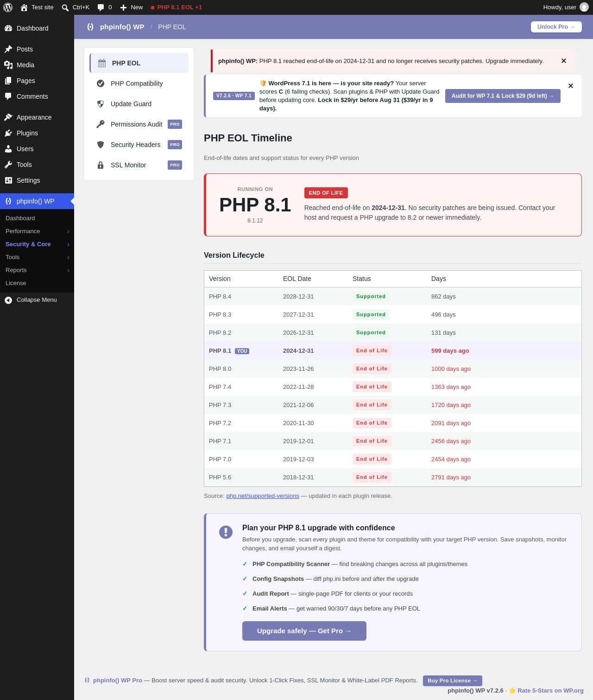593x700 pixels.
Task: Click the '131 days' cell for PHP 8.2
Action: [443, 333]
